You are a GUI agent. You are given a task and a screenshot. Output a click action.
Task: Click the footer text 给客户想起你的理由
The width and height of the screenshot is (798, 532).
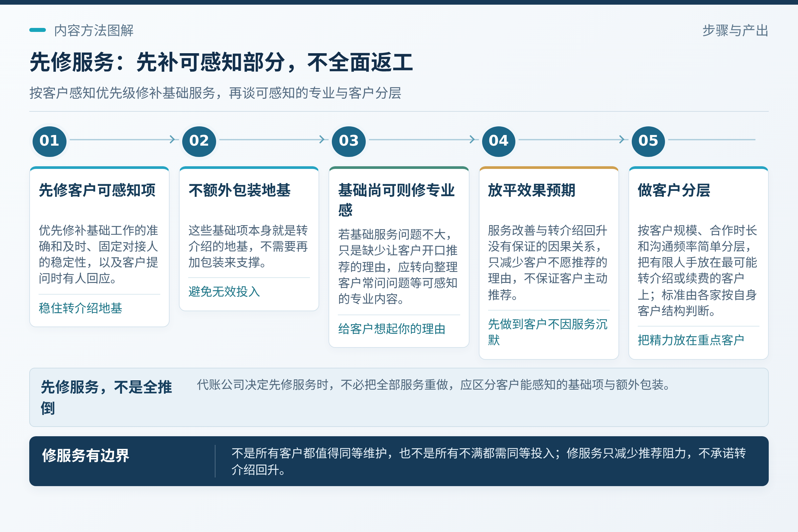click(x=392, y=329)
